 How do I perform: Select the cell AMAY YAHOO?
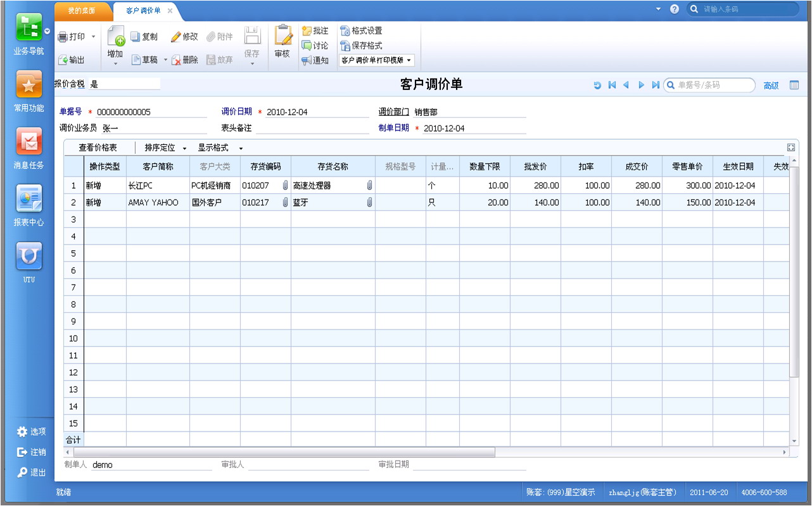coord(158,203)
